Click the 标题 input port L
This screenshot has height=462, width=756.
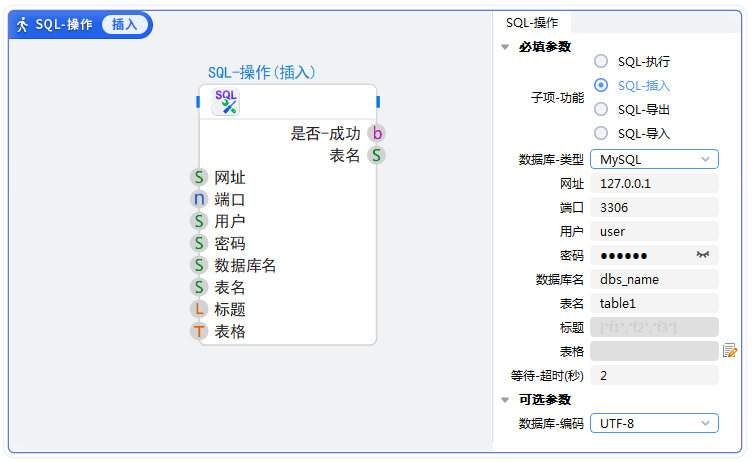[x=199, y=309]
